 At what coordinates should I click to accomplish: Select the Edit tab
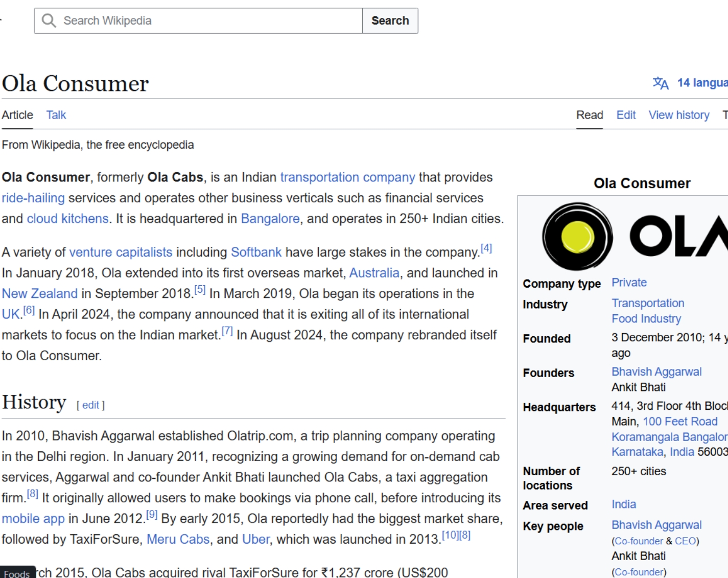tap(626, 115)
